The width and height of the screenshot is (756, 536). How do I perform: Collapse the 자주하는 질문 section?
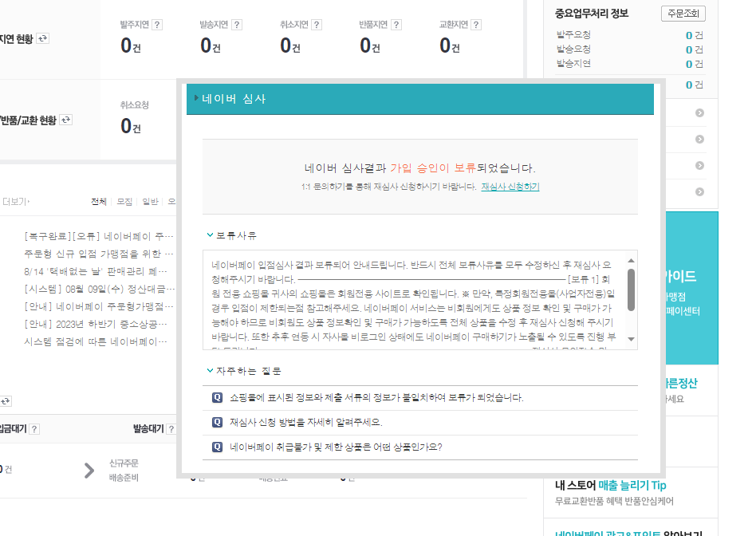[210, 371]
